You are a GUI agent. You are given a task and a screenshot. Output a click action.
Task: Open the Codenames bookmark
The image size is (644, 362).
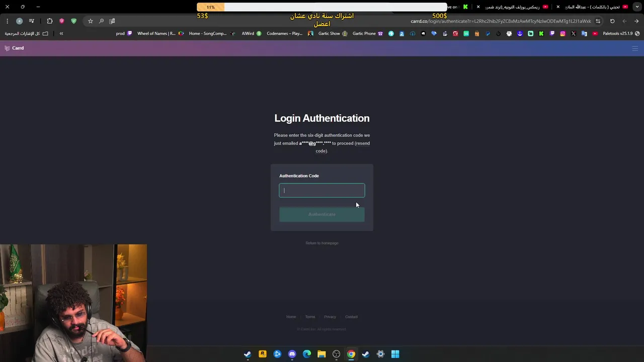(x=290, y=34)
